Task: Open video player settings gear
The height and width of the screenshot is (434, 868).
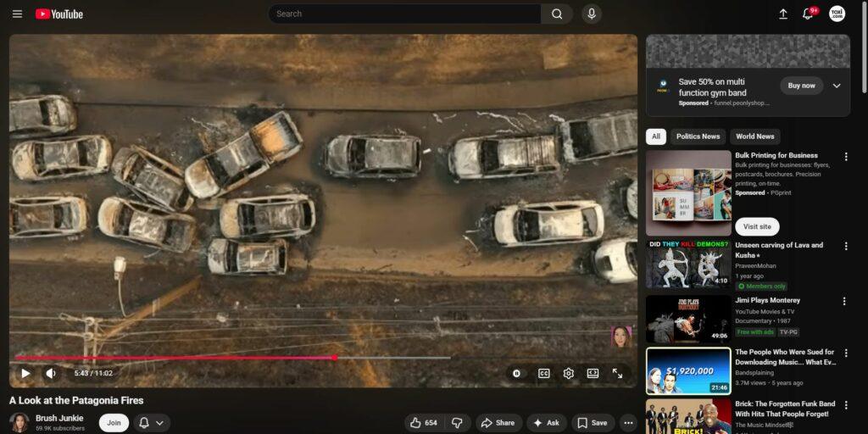Action: (x=568, y=373)
